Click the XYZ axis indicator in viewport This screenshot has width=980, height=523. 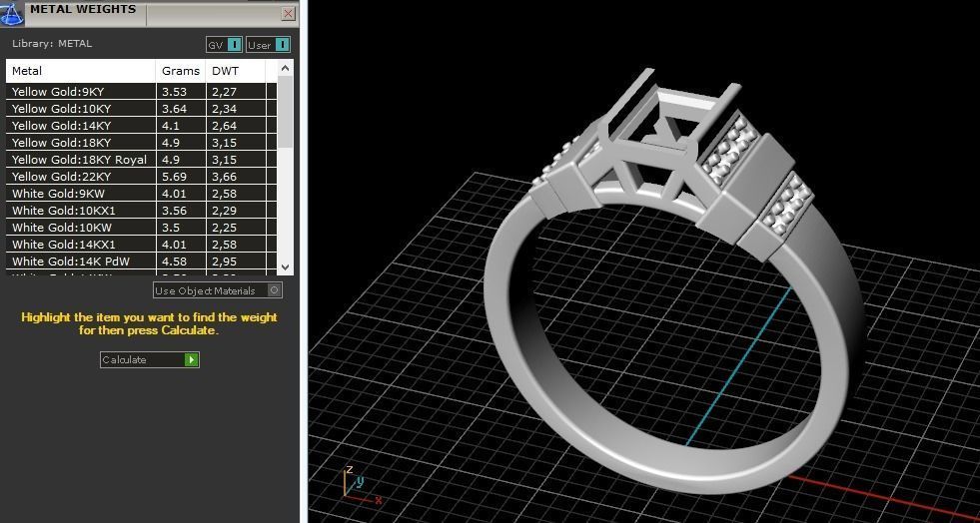[361, 485]
